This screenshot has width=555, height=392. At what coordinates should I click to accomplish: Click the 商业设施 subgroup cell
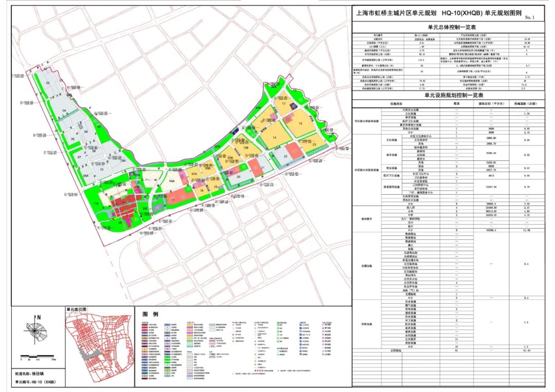(392, 168)
